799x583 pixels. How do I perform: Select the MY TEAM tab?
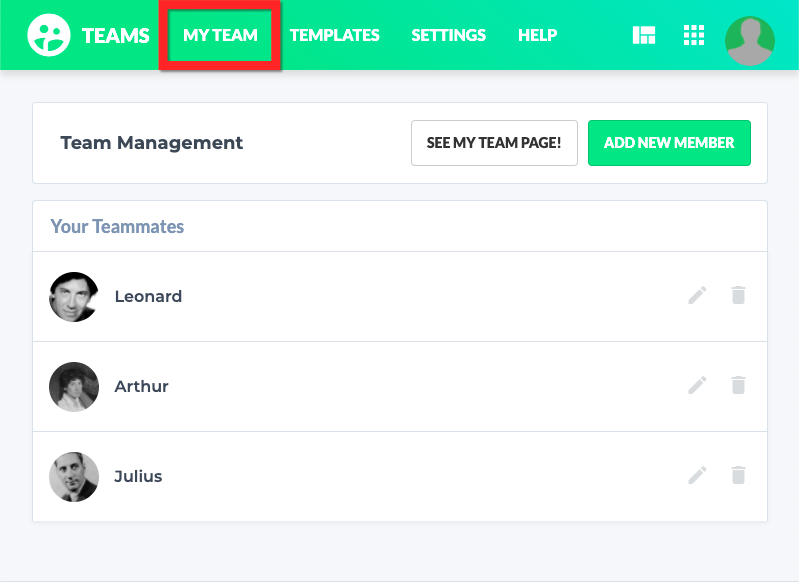click(220, 35)
